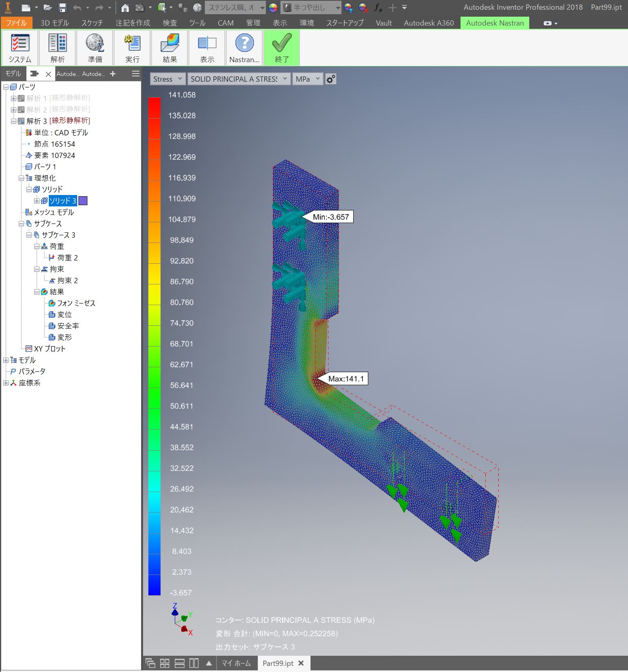The height and width of the screenshot is (672, 628).
Task: Click the 表示 display ribbon icon
Action: (207, 48)
